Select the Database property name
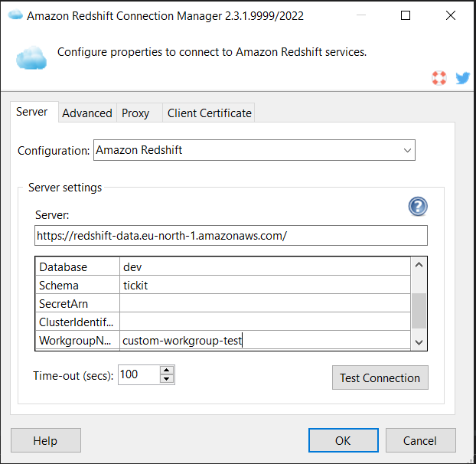This screenshot has width=476, height=464. coord(78,267)
